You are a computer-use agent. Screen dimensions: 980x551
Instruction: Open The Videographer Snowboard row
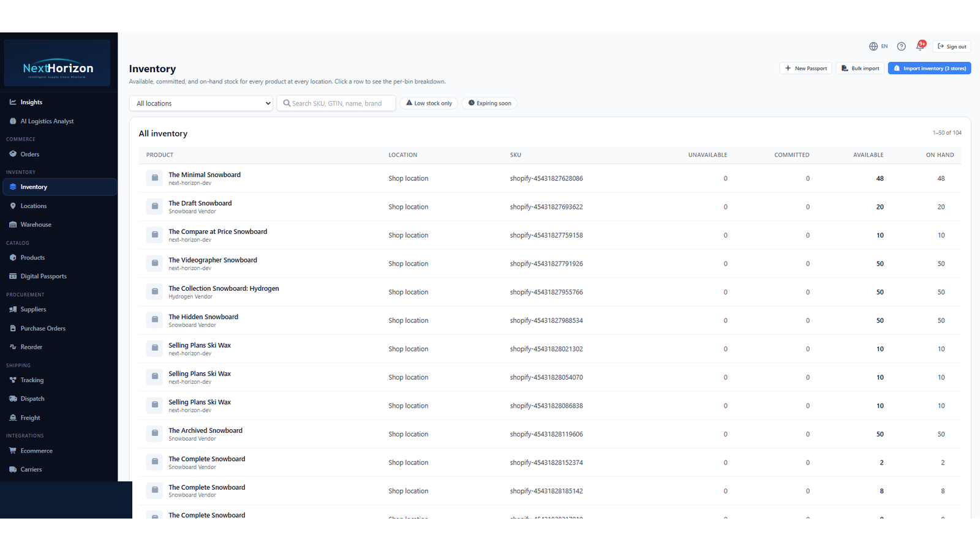coord(549,263)
